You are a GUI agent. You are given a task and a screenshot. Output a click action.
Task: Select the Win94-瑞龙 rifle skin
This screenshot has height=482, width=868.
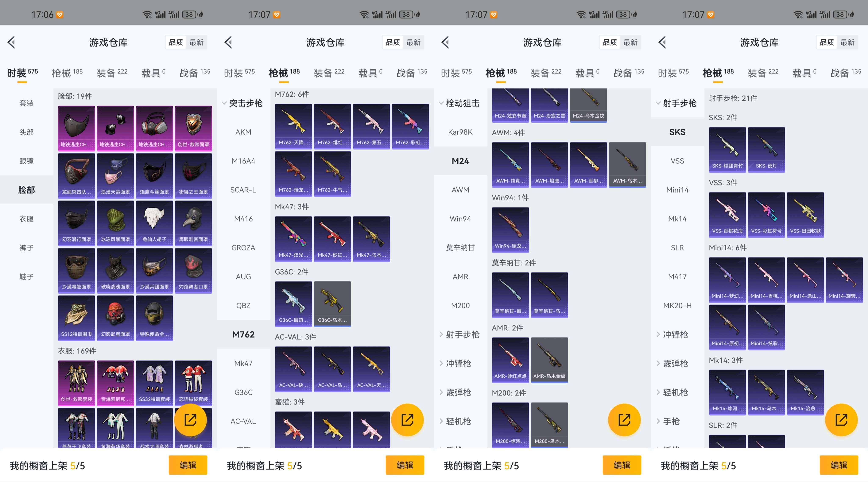point(511,230)
